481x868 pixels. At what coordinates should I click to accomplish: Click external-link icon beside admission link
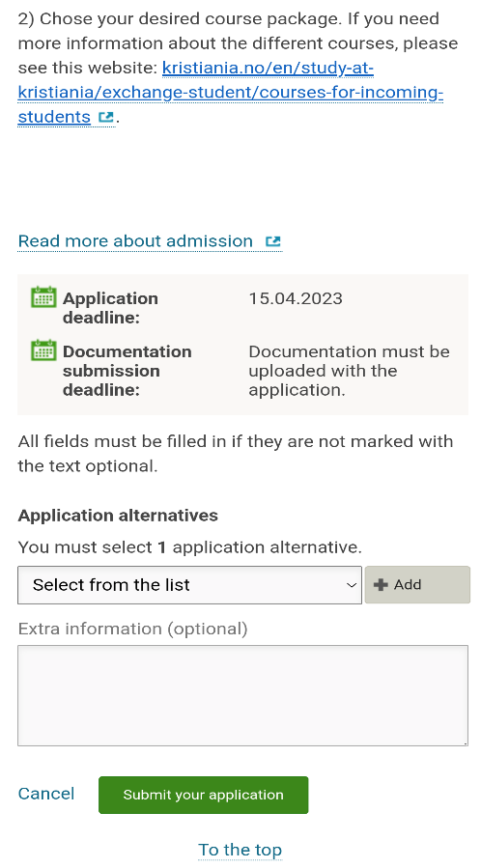(273, 241)
